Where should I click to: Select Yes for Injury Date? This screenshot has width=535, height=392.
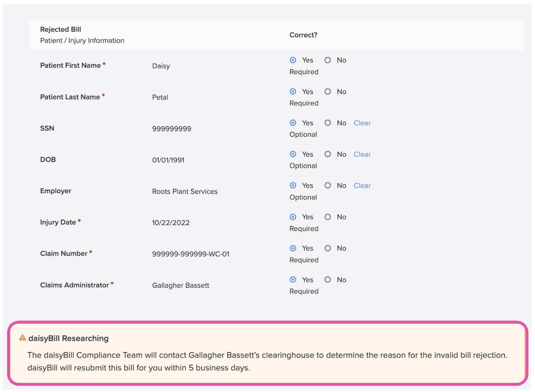(293, 217)
